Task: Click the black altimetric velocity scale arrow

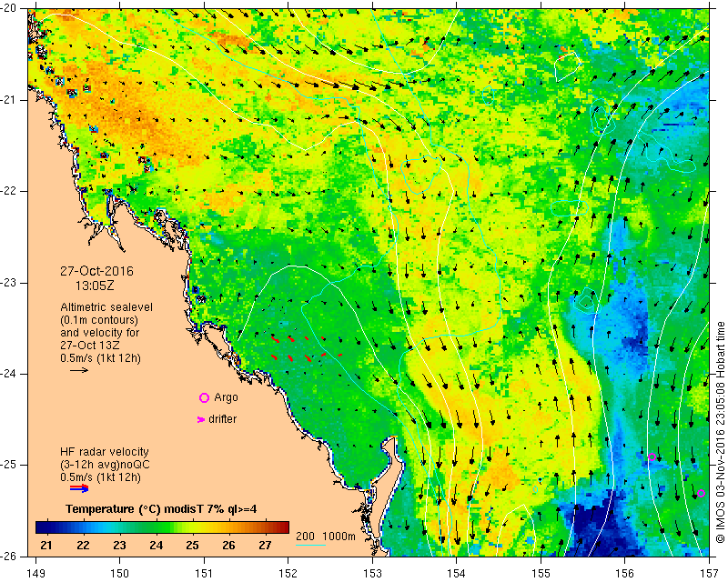Action: pyautogui.click(x=79, y=370)
